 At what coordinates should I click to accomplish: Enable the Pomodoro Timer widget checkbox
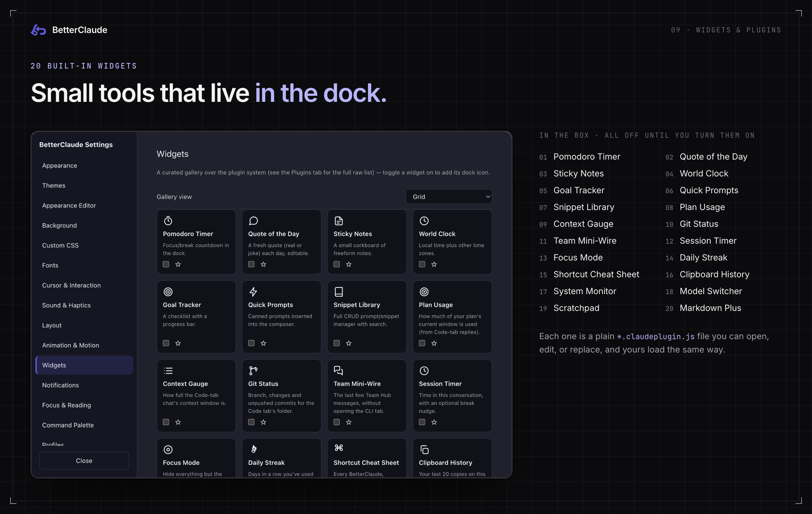point(166,264)
